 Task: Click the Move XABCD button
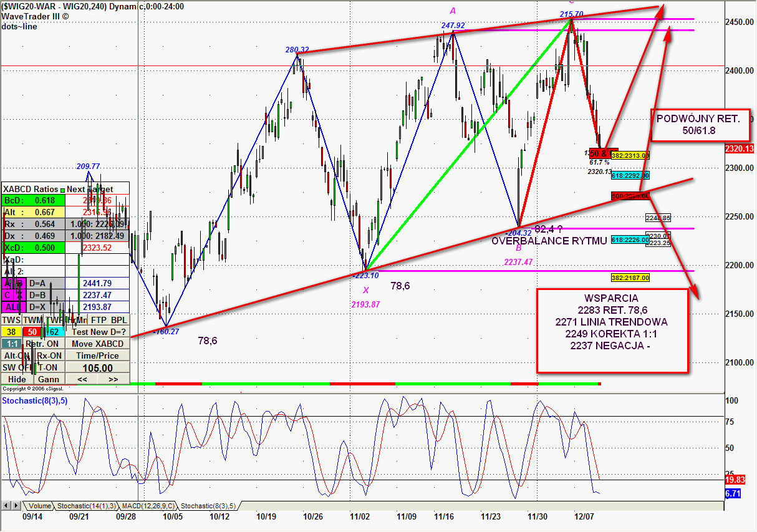[98, 344]
